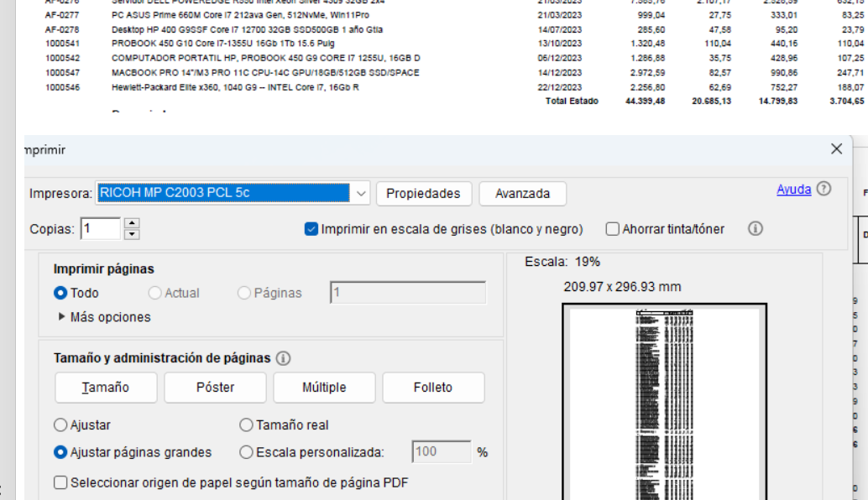The image size is (868, 500).
Task: Decrease copies with the down arrow
Action: coord(132,234)
